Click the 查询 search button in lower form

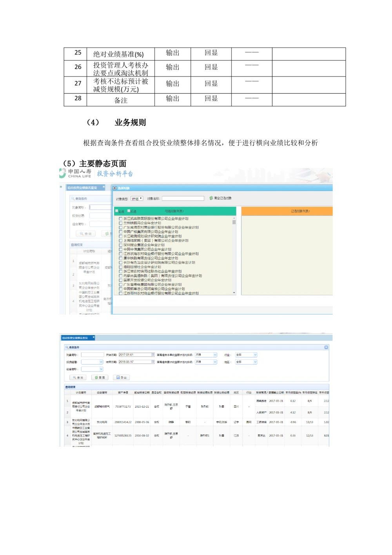(78, 377)
